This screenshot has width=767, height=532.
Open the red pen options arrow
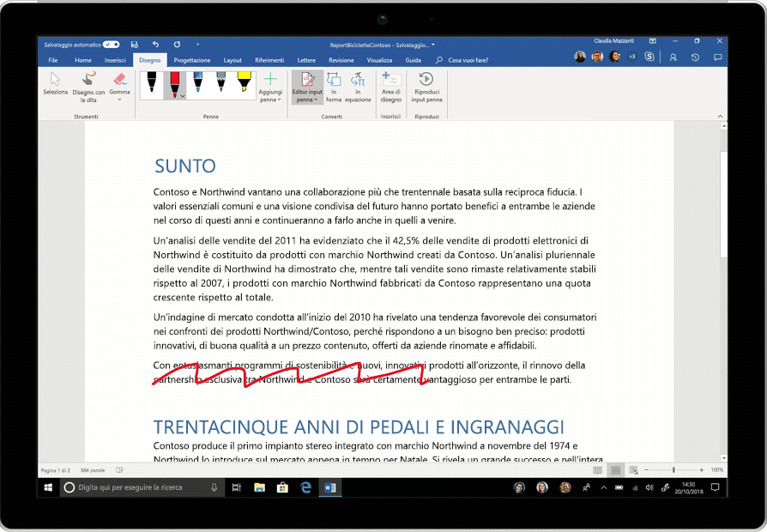point(183,97)
